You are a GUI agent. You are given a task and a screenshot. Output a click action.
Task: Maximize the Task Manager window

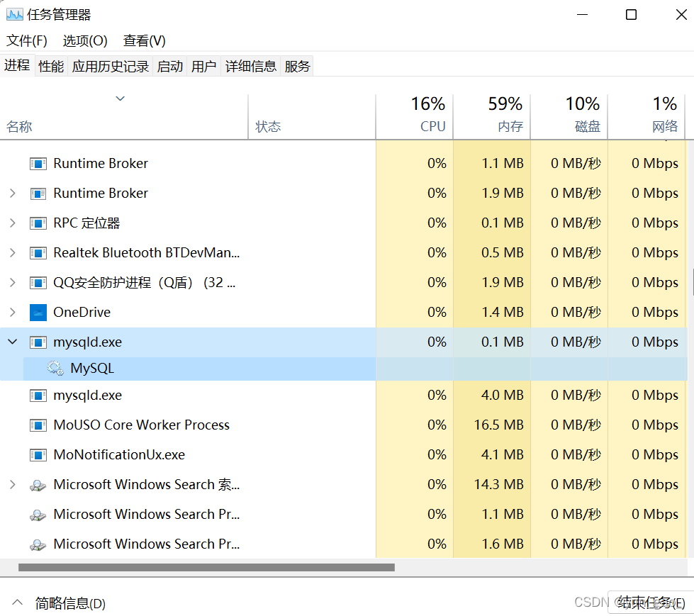pos(631,15)
